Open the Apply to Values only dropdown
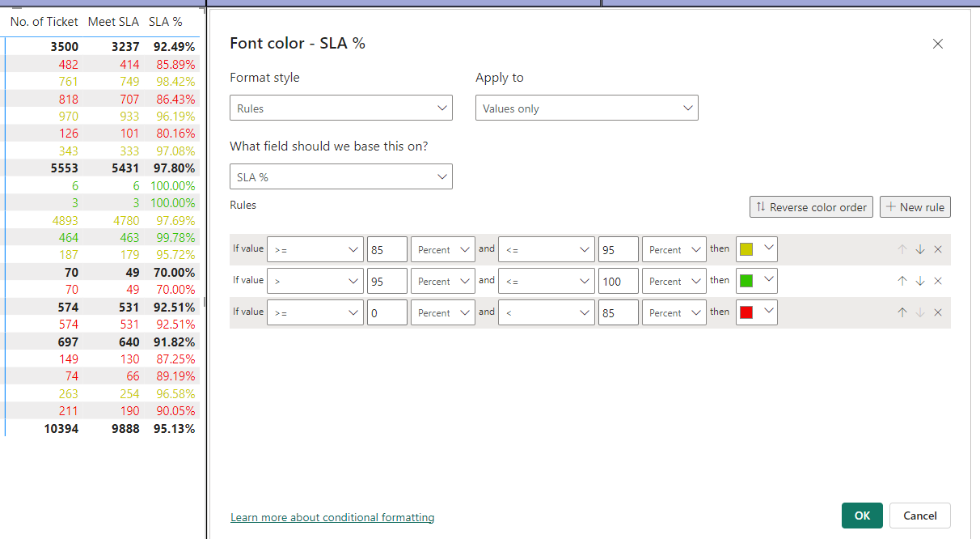This screenshot has width=980, height=539. click(x=587, y=108)
